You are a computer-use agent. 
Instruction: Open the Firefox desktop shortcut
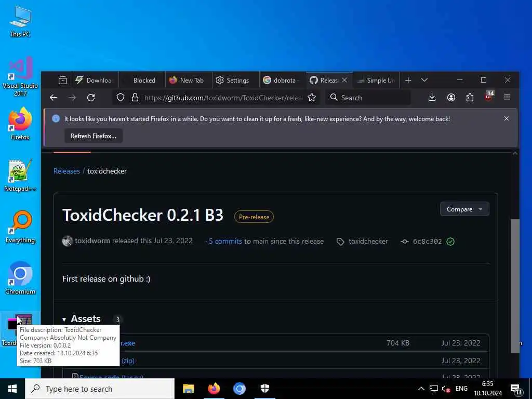point(20,124)
